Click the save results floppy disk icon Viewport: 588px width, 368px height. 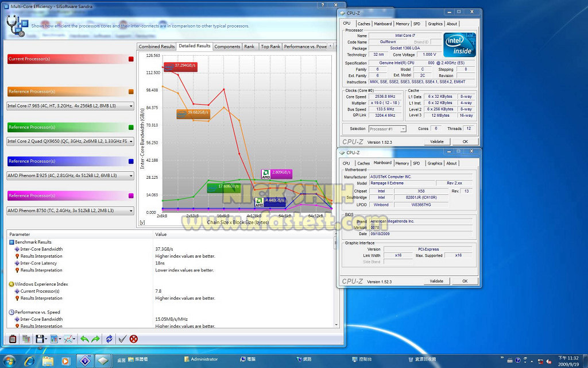pos(40,339)
